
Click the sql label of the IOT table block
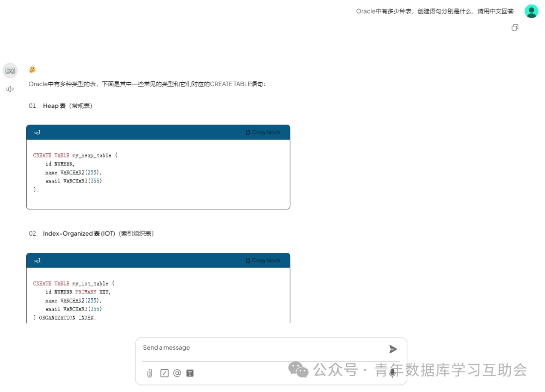pos(37,261)
